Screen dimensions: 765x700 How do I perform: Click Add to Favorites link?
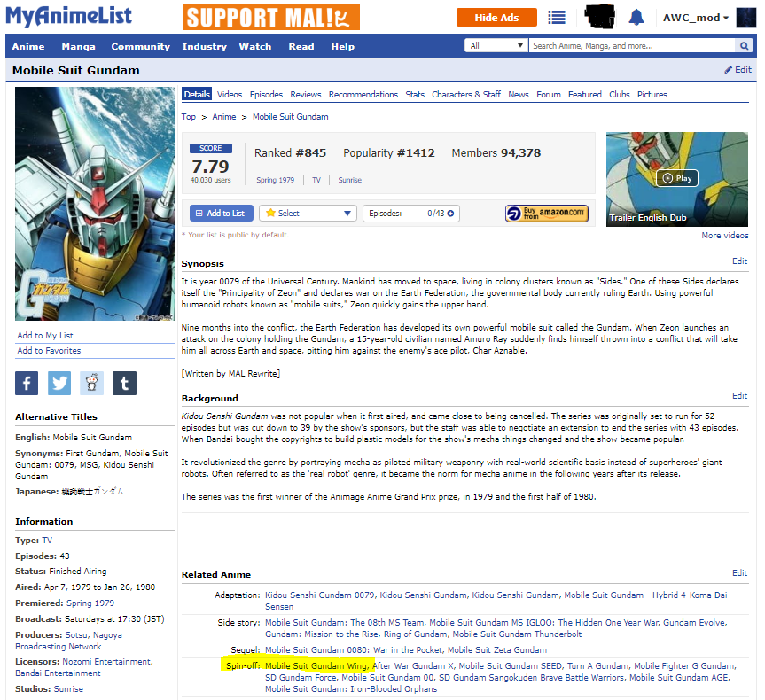pos(49,351)
